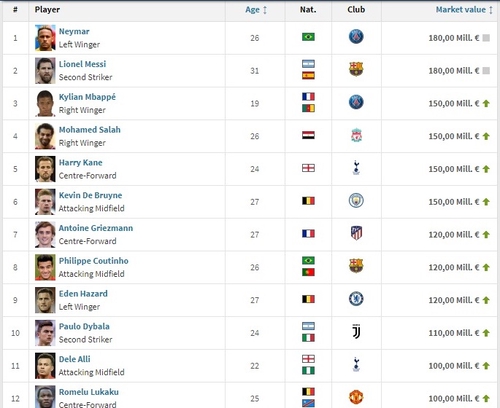Click the Paris Saint-Germain crest in Neymar's row

(356, 37)
